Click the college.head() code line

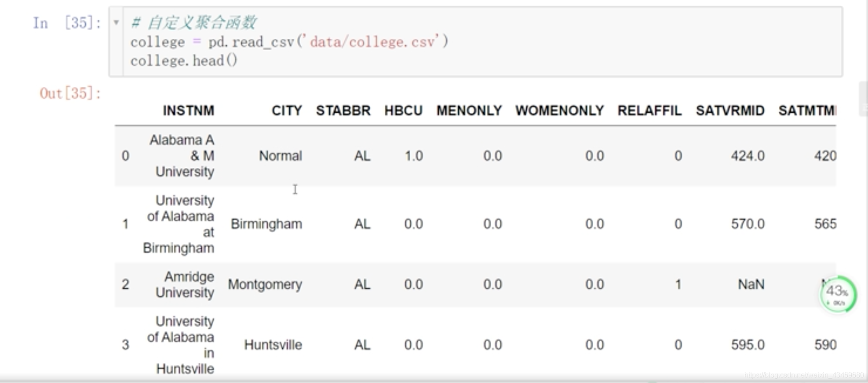[x=184, y=60]
